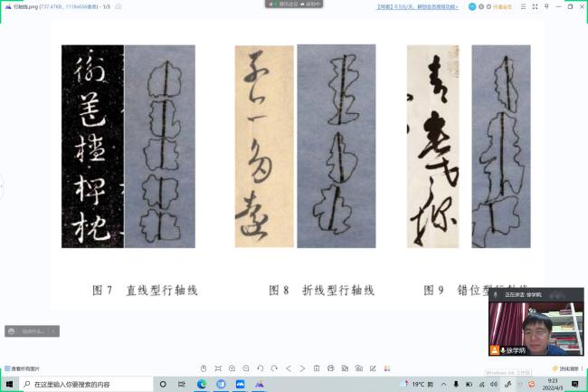This screenshot has width=588, height=392.
Task: Click the copy image icon in toolbar
Action: click(x=359, y=368)
